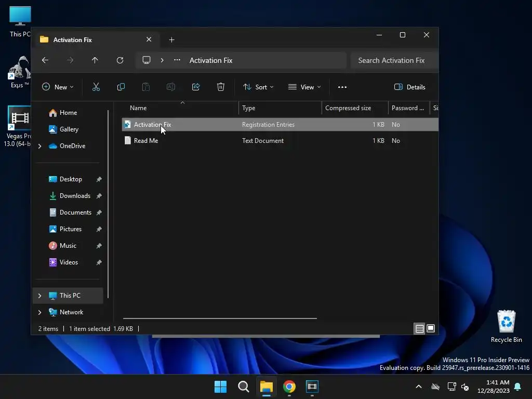The image size is (532, 399).
Task: Click the OneDrive tray cloud icon
Action: click(435, 387)
